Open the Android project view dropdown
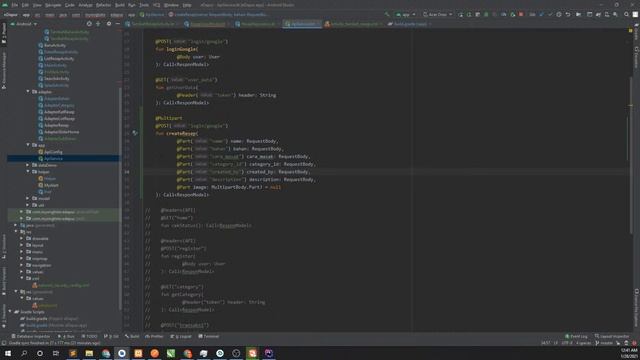640x360 pixels. click(24, 24)
